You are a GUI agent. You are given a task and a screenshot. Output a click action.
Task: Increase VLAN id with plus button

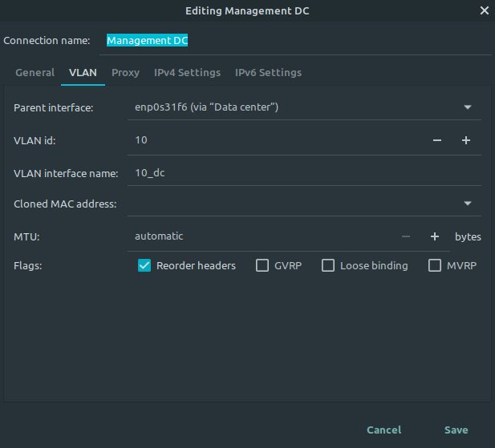(x=466, y=140)
